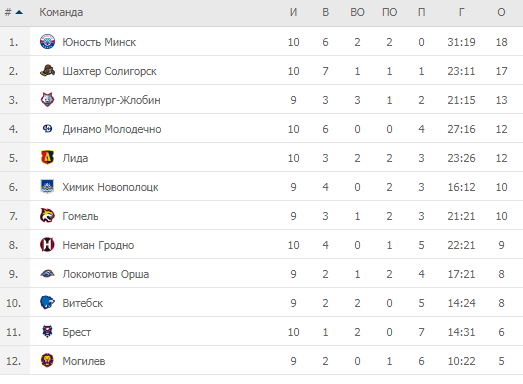Click the Юность Минск team logo

47,42
